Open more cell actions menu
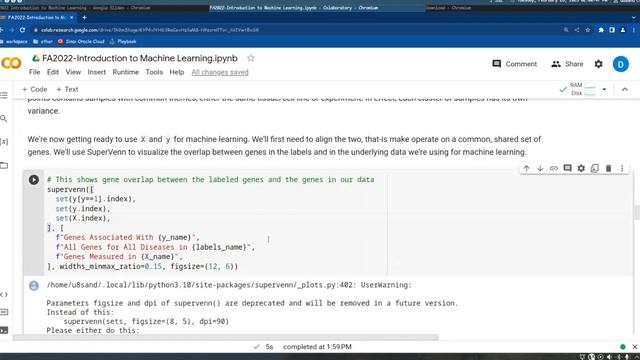 pos(622,168)
